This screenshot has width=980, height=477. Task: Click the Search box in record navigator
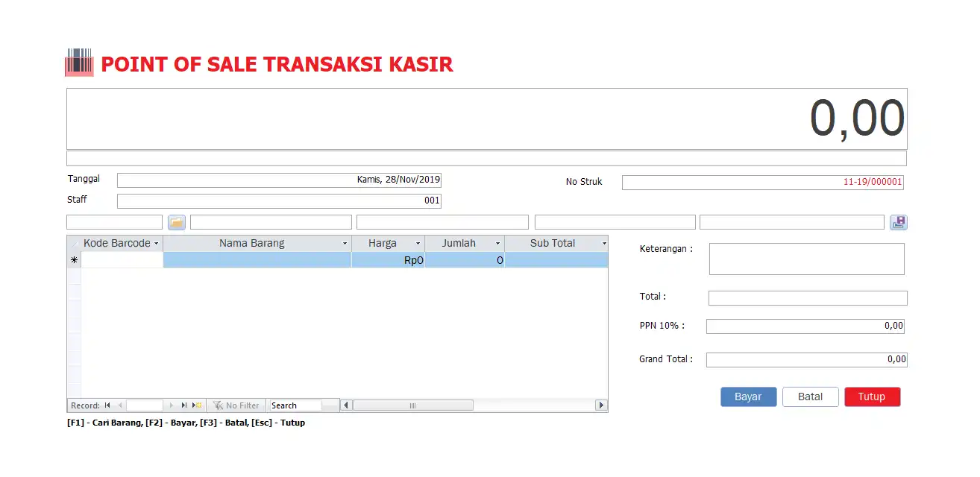(x=295, y=405)
